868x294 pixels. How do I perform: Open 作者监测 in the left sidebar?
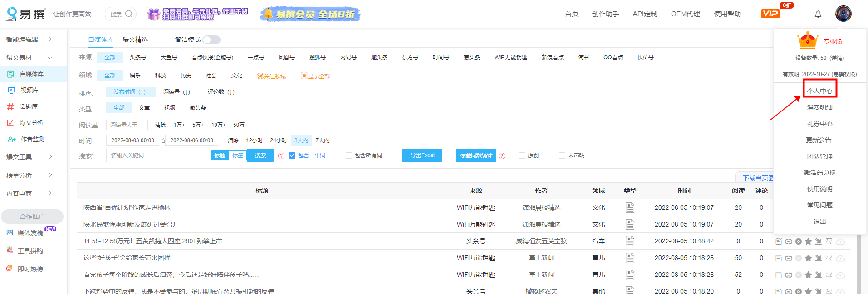pyautogui.click(x=32, y=139)
